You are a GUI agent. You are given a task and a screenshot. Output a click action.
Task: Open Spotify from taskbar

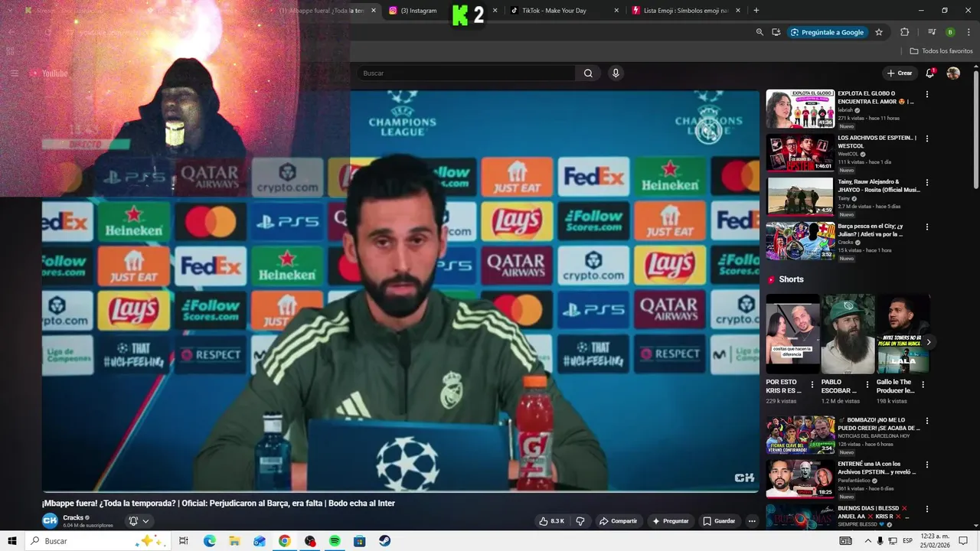coord(335,541)
